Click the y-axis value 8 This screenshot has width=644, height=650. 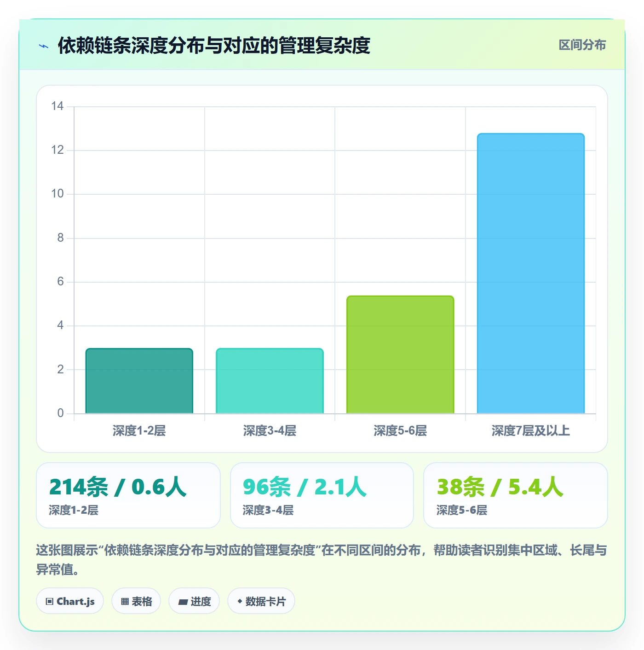click(x=60, y=238)
